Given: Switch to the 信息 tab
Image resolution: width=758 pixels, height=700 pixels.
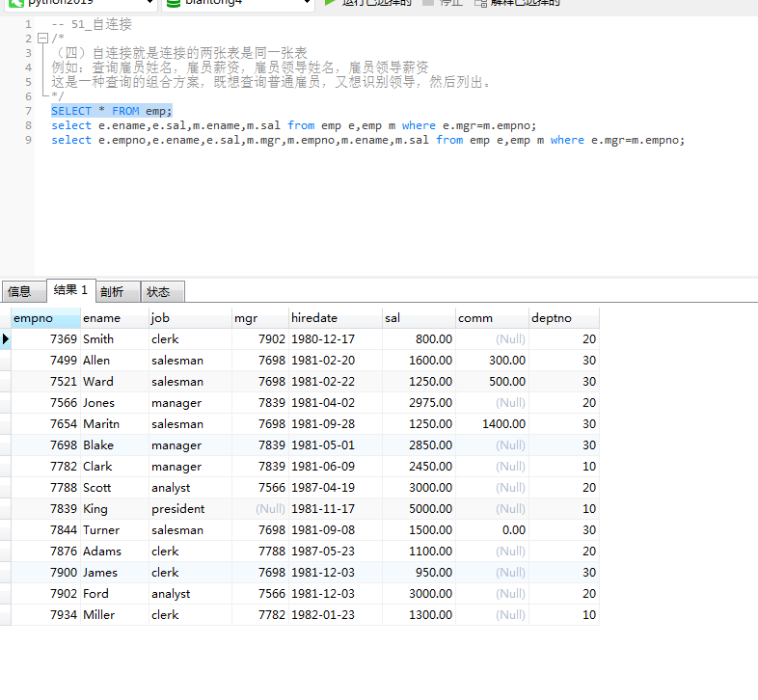Looking at the screenshot, I should tap(24, 291).
